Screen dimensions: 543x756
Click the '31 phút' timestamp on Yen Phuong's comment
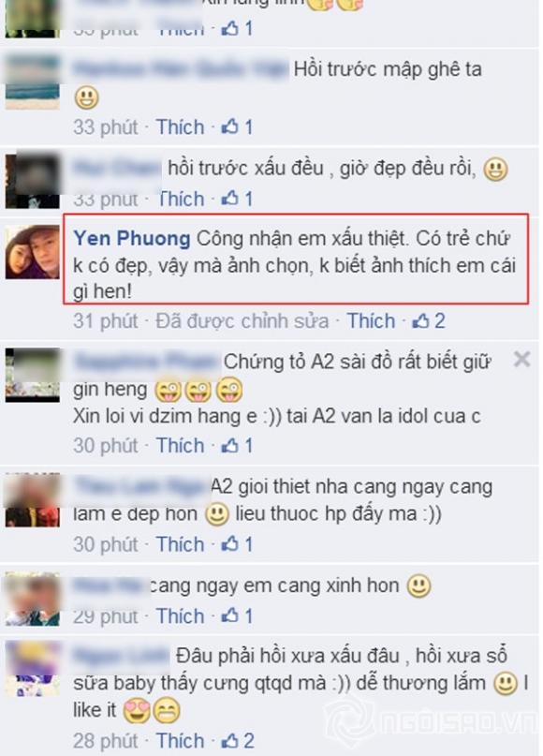pos(106,321)
